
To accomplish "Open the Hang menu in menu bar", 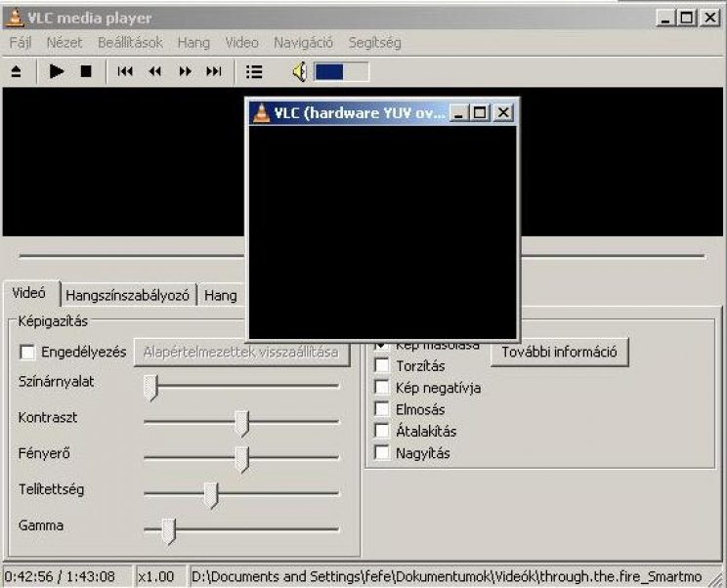I will pyautogui.click(x=193, y=43).
